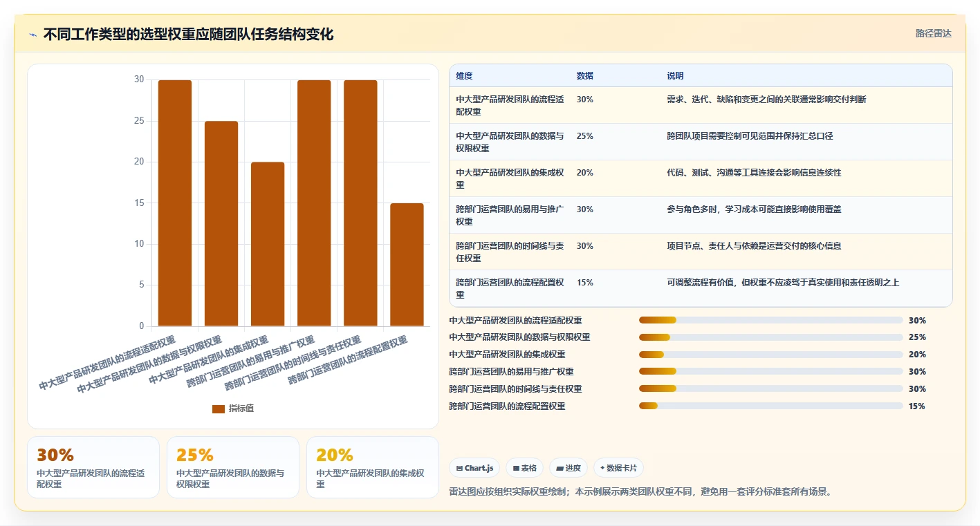Open the 30% data card
The image size is (980, 526).
coord(93,467)
